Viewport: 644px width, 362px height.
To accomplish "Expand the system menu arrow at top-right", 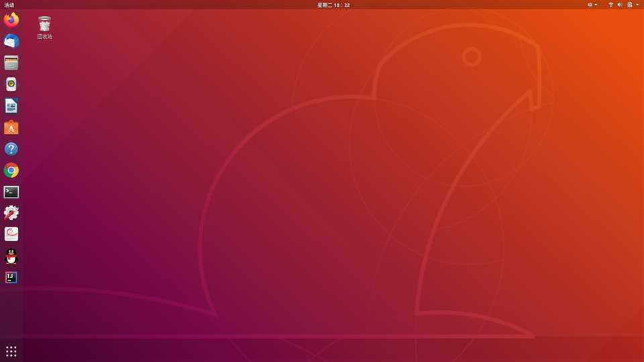I will click(637, 5).
